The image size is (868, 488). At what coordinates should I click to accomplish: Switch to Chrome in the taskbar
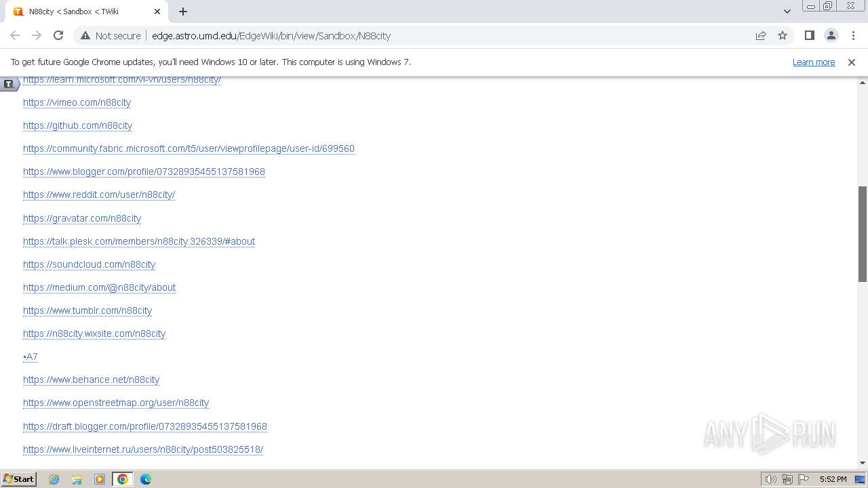click(x=123, y=479)
